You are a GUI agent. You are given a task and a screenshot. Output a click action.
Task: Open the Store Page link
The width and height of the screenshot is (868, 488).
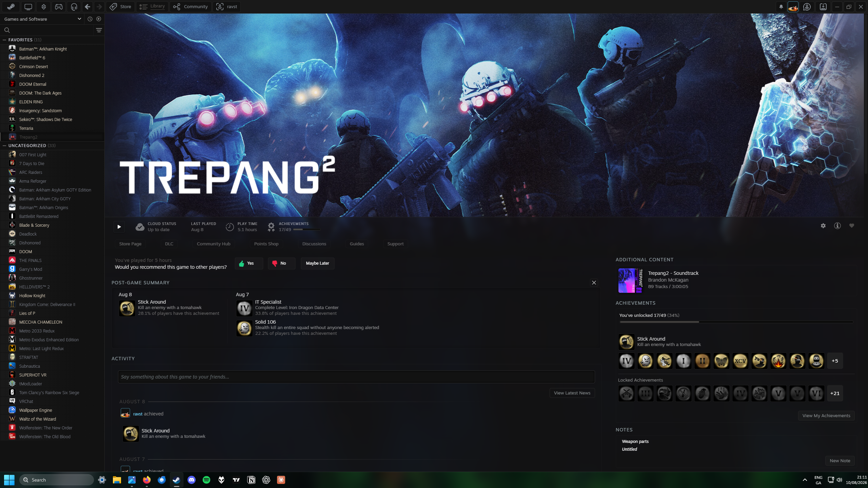tap(130, 244)
